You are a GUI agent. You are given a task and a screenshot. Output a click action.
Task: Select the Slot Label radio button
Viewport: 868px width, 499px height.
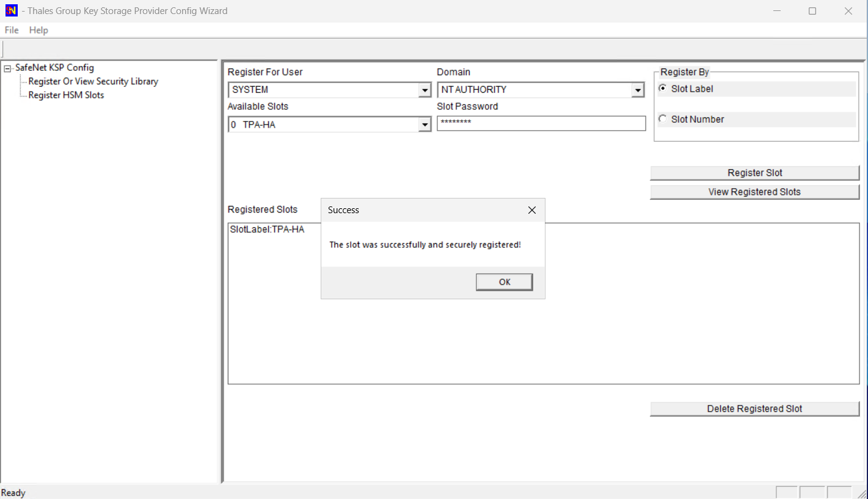[663, 89]
